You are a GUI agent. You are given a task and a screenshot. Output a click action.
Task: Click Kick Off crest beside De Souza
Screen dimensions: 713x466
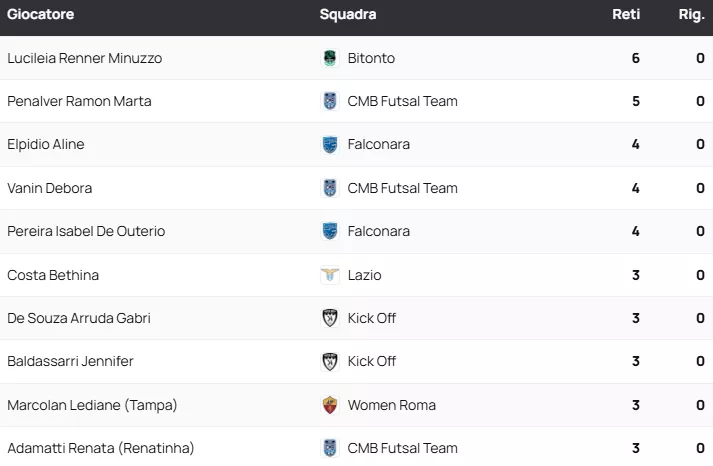click(x=330, y=318)
